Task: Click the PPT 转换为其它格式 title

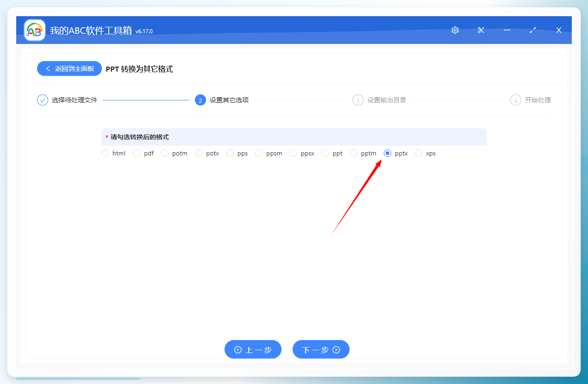Action: [x=139, y=69]
